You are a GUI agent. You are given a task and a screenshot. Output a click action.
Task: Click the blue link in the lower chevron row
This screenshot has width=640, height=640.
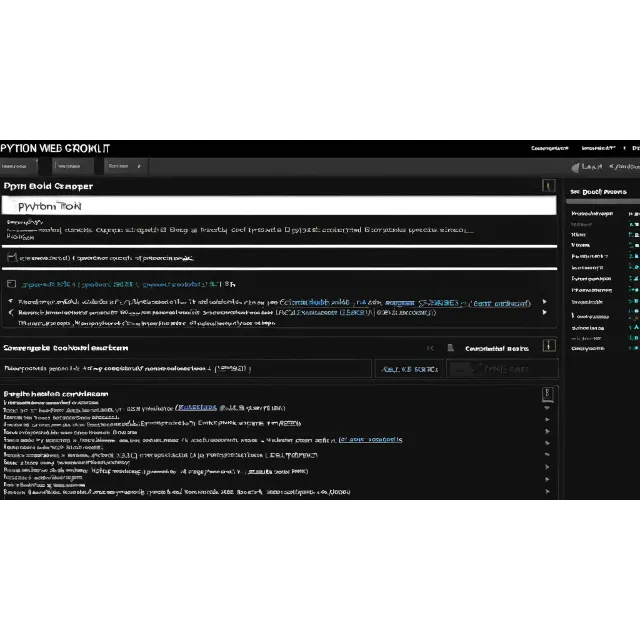[x=324, y=313]
